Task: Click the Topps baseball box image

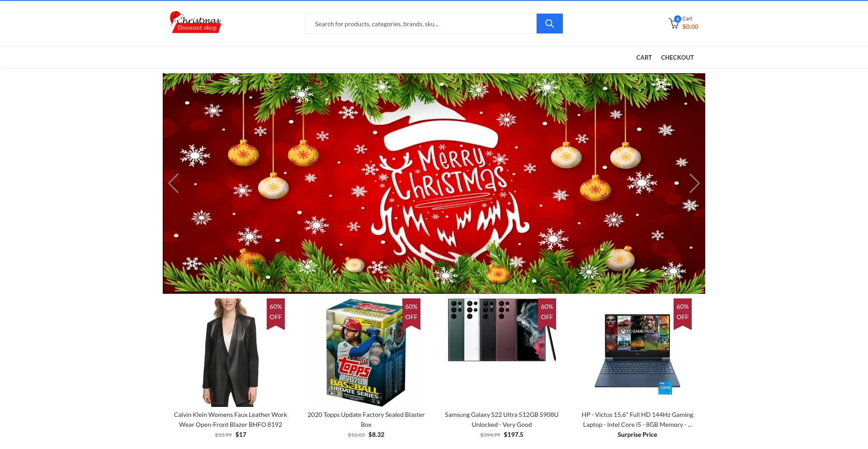Action: point(366,353)
